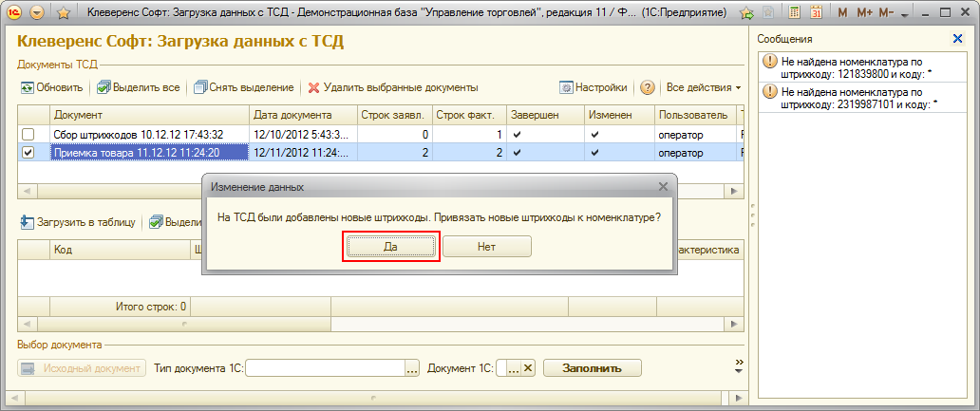Click the Строк заявл. column header

(x=394, y=116)
